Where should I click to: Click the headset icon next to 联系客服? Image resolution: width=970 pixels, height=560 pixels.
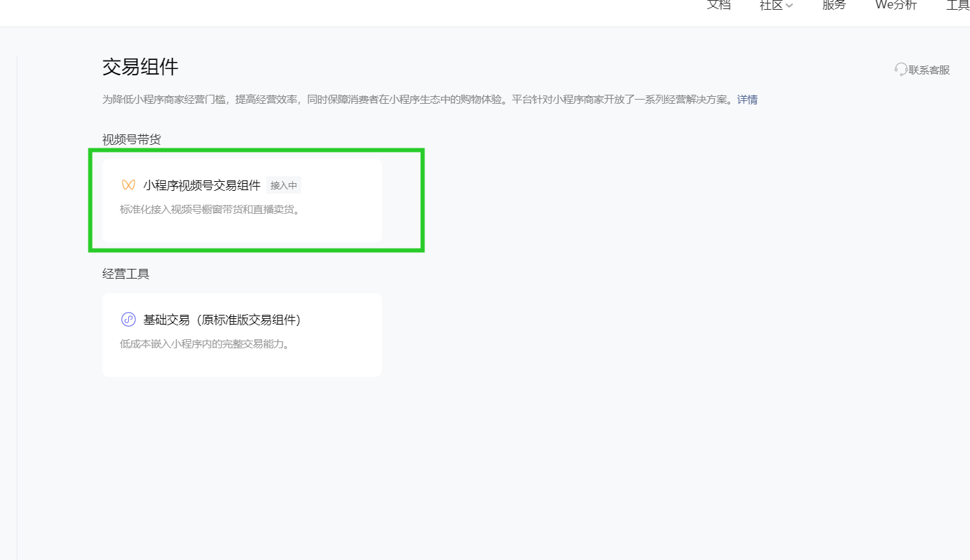901,69
